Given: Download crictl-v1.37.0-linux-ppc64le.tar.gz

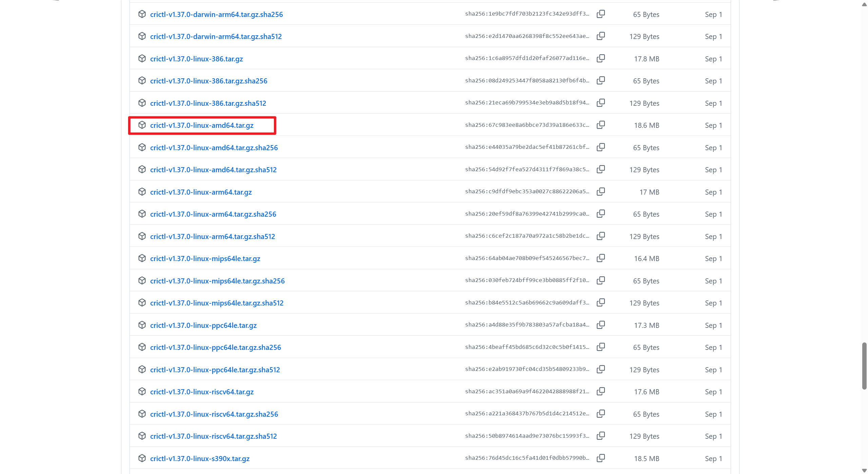Looking at the screenshot, I should (x=203, y=325).
